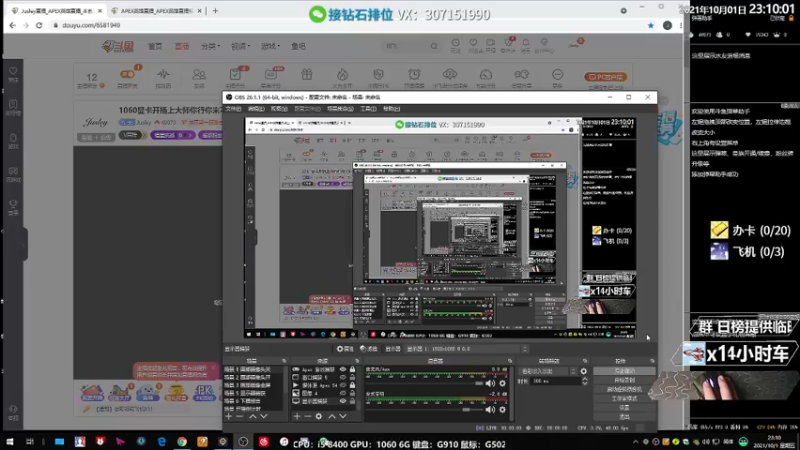The image size is (800, 450).
Task: Click Chrome reload page button
Action: click(39, 25)
